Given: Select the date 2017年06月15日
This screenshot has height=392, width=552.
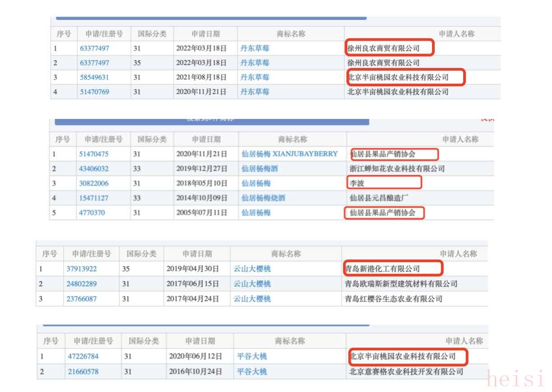Looking at the screenshot, I should (193, 284).
